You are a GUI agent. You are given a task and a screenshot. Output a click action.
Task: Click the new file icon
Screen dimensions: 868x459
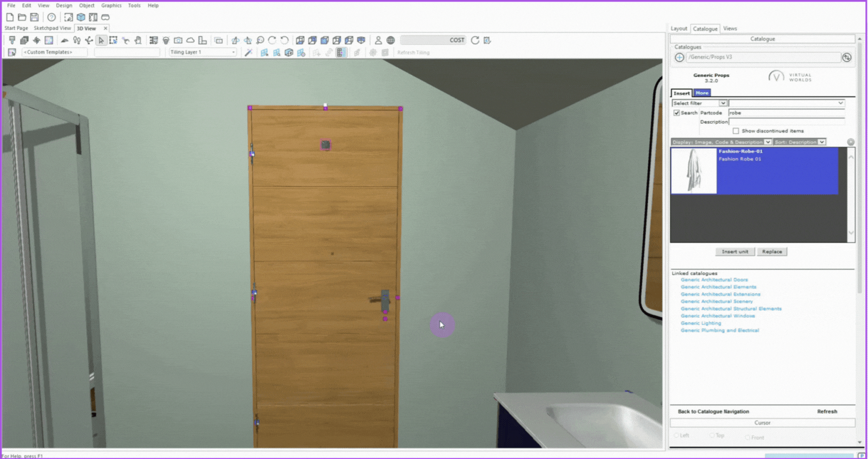click(x=10, y=17)
